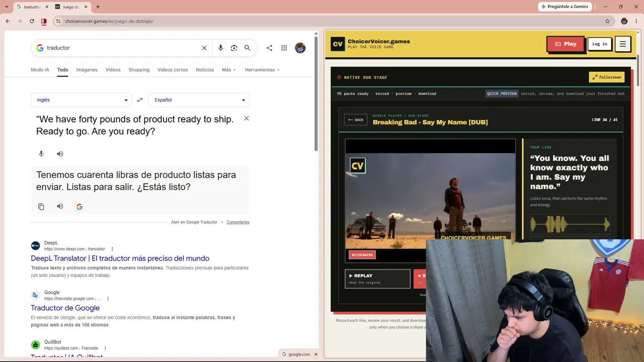This screenshot has width=644, height=362.
Task: Click the microphone voice search icon in Google search bar
Action: pos(220,48)
